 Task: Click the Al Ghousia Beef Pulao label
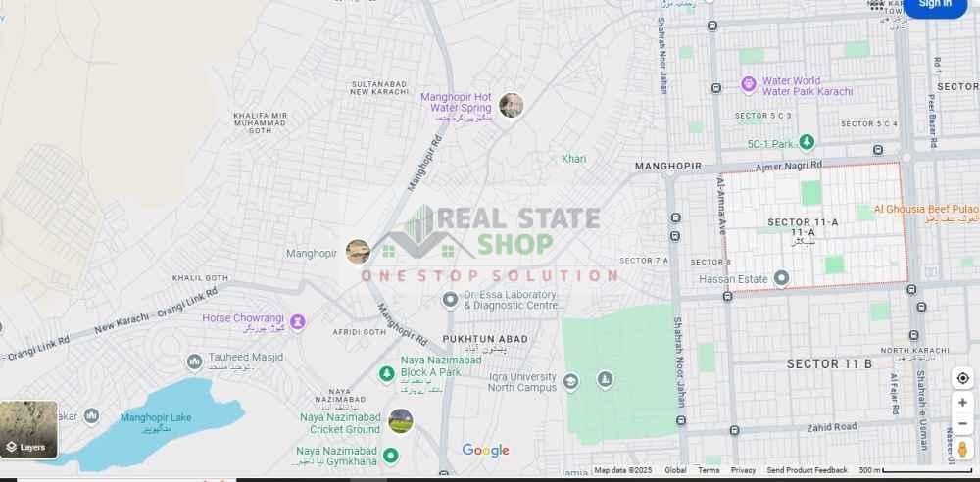pyautogui.click(x=926, y=209)
